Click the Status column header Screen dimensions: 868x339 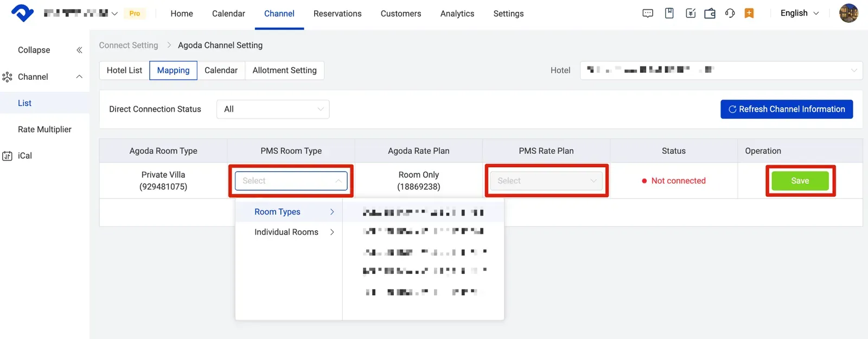pos(674,151)
